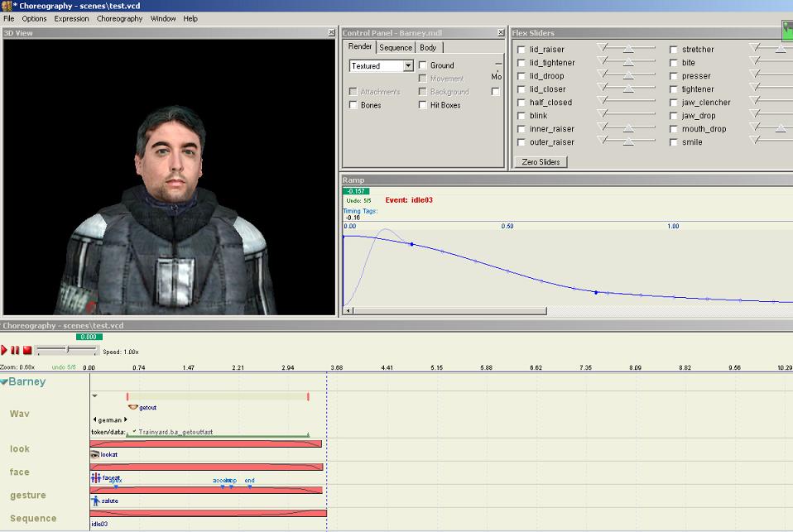Screen dimensions: 793x532
Task: Toggle the Bones checkbox
Action: click(x=353, y=105)
